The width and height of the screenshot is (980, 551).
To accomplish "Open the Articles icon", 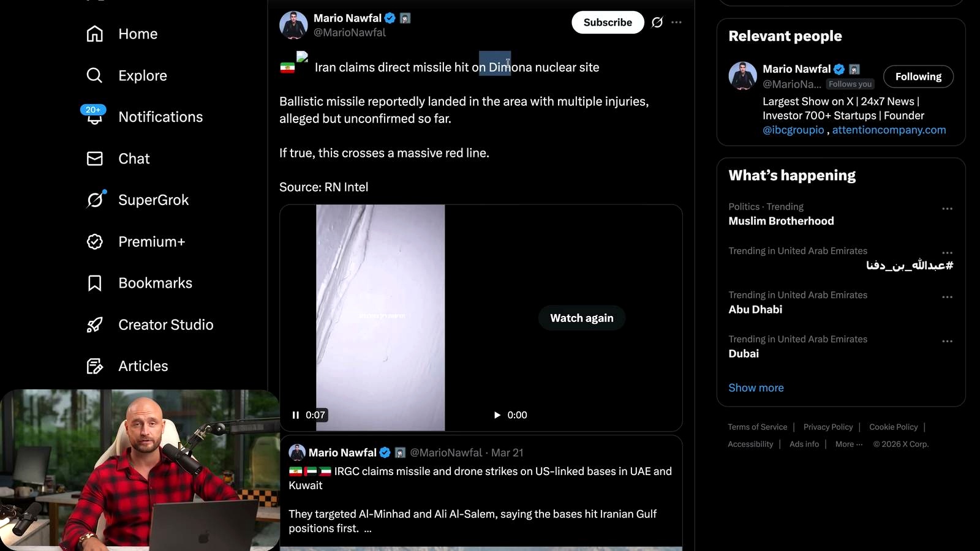I will (x=94, y=366).
